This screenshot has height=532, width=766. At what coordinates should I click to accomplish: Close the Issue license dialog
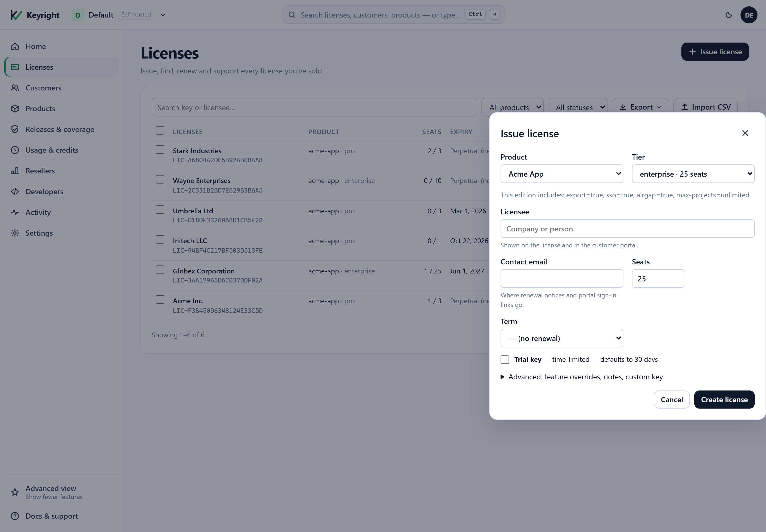[x=745, y=133]
